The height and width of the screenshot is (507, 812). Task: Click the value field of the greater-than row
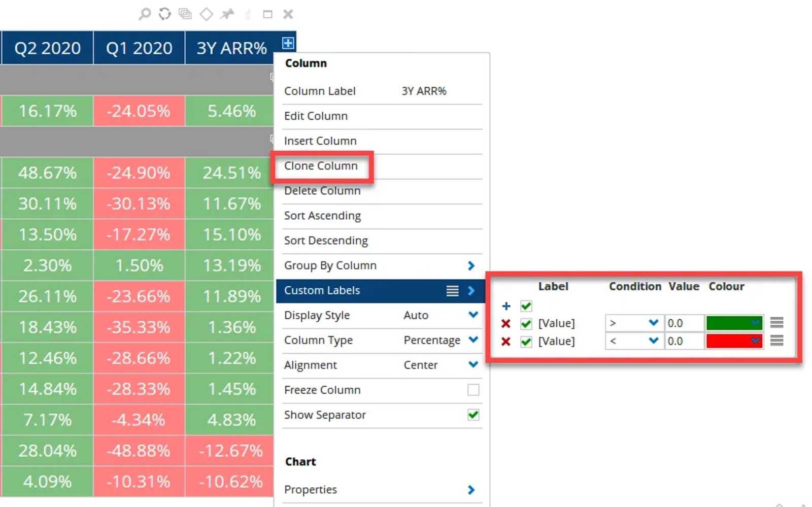click(684, 323)
